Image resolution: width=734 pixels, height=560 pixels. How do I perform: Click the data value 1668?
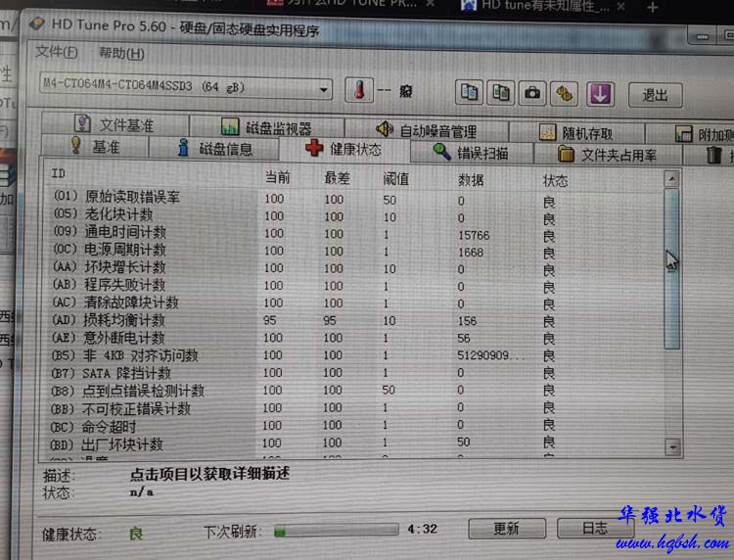coord(471,253)
